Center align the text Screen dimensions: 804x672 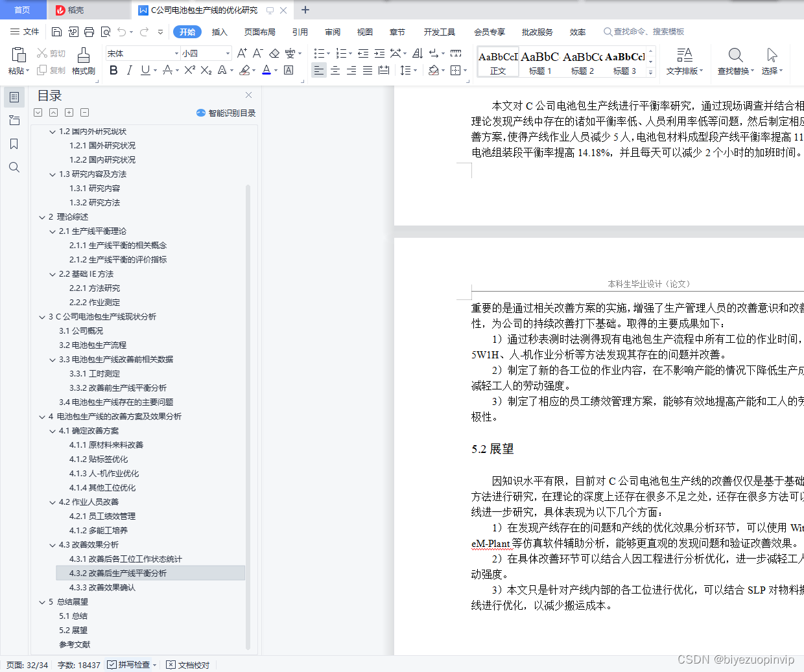pyautogui.click(x=335, y=70)
